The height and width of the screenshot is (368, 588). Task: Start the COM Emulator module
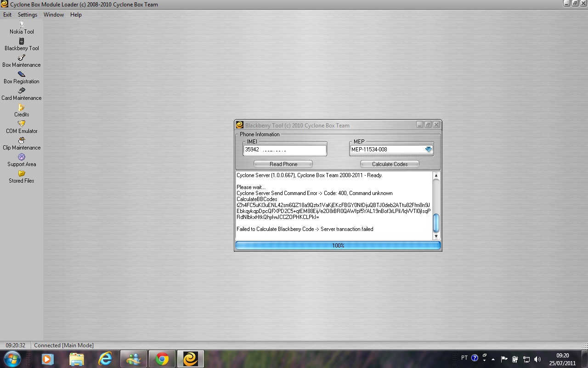(x=22, y=127)
